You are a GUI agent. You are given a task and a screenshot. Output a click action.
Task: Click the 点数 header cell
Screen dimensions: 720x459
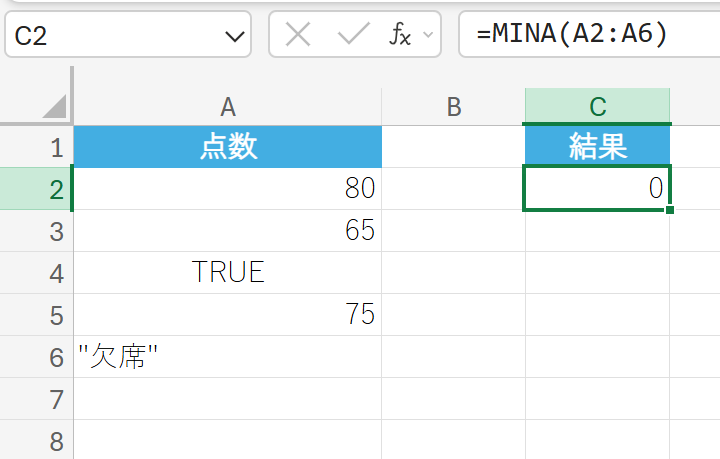228,148
